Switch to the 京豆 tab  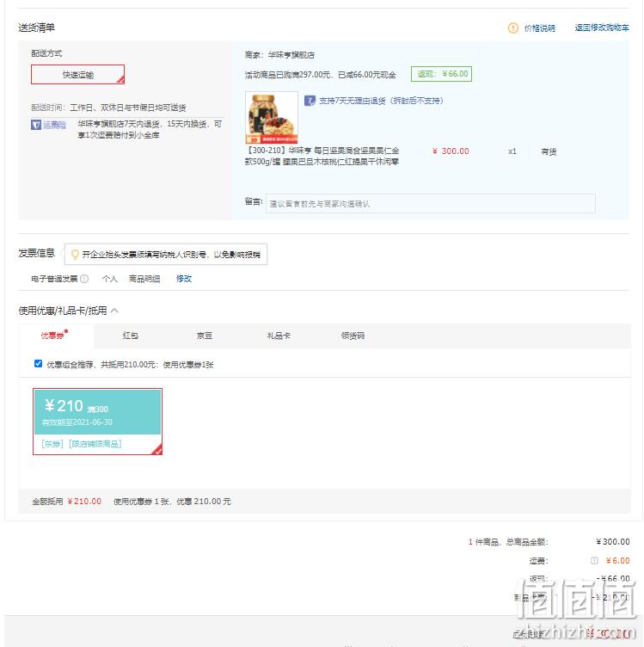(205, 336)
